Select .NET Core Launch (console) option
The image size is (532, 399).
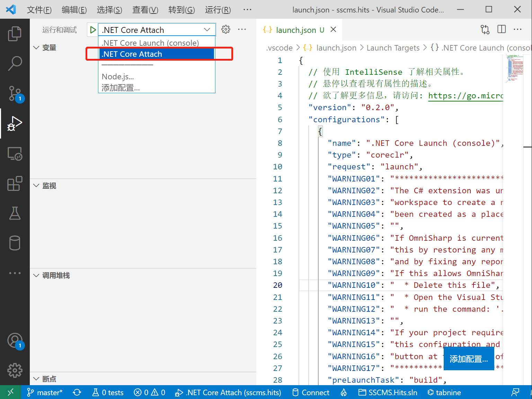pyautogui.click(x=150, y=43)
